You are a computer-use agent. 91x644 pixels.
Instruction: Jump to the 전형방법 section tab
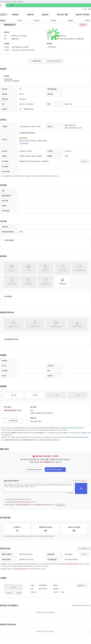pos(70,21)
